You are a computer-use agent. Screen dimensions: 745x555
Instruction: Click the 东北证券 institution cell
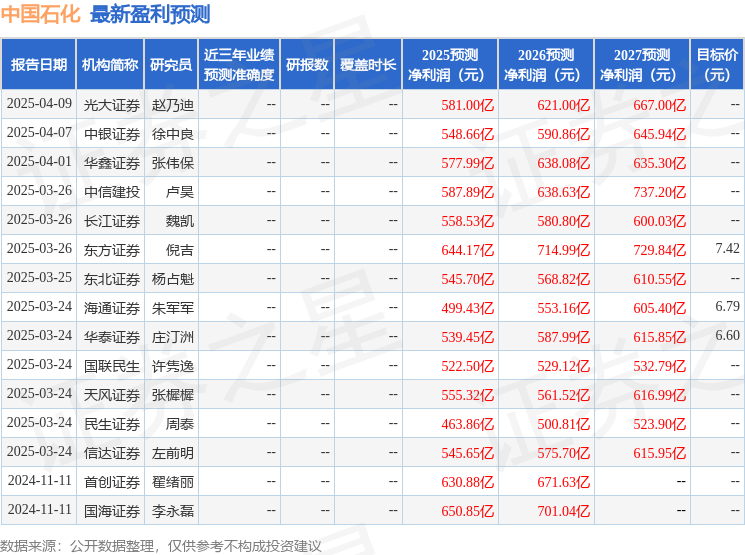[x=112, y=279]
